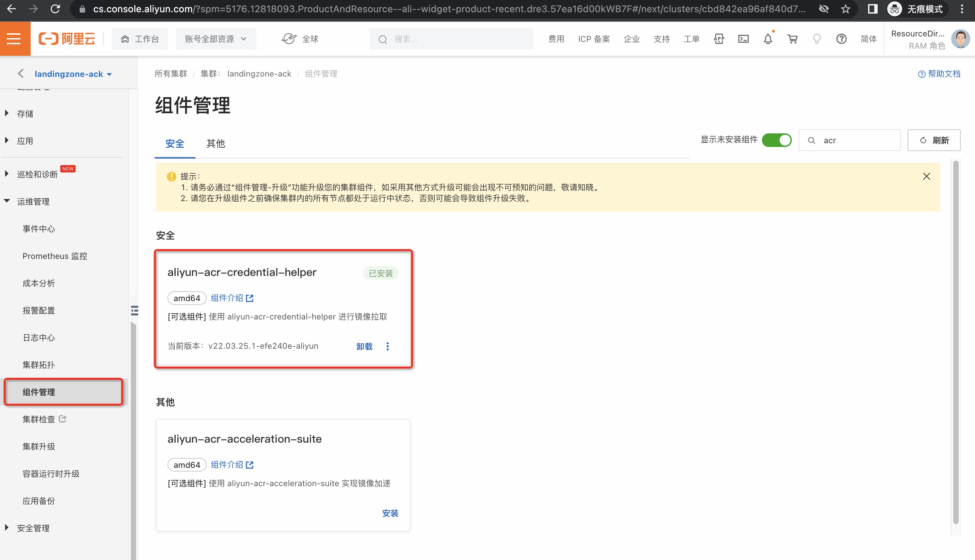Open 组件介绍 link for aliyun-acr-acceleration-suite
975x560 pixels.
[231, 465]
